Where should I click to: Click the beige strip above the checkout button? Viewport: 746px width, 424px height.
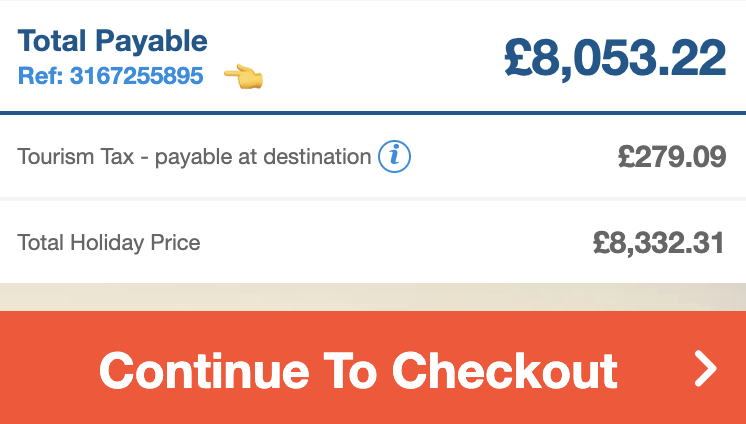point(373,297)
